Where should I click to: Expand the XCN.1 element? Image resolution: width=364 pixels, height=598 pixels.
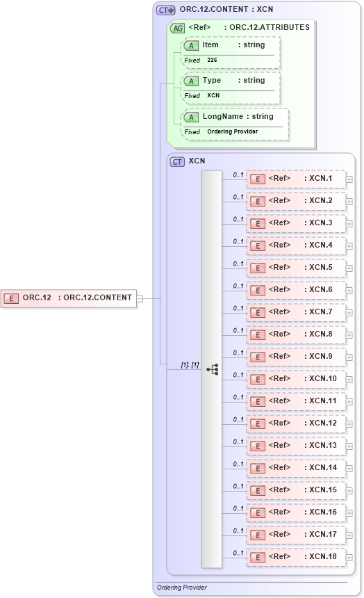pos(349,179)
